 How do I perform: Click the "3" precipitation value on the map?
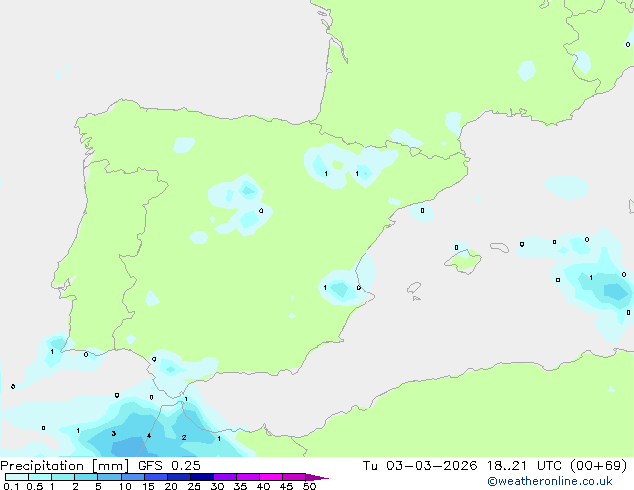pos(114,433)
